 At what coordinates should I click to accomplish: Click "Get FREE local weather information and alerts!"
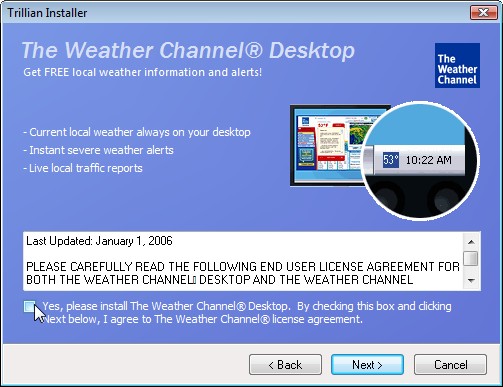coord(143,72)
